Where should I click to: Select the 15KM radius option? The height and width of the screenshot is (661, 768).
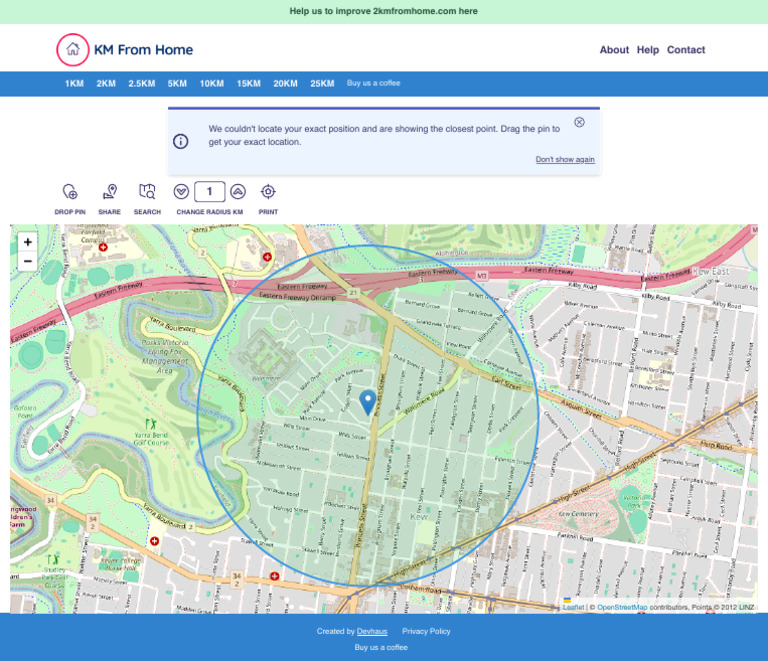point(249,84)
